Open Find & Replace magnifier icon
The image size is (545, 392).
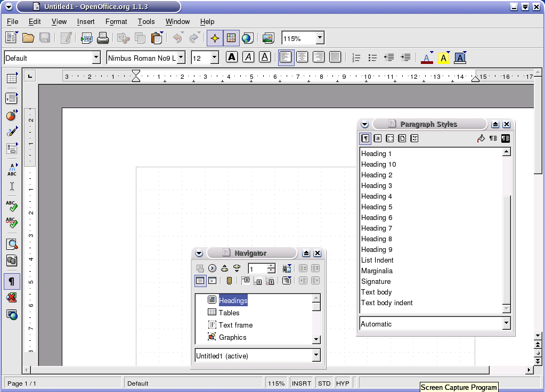(12, 244)
